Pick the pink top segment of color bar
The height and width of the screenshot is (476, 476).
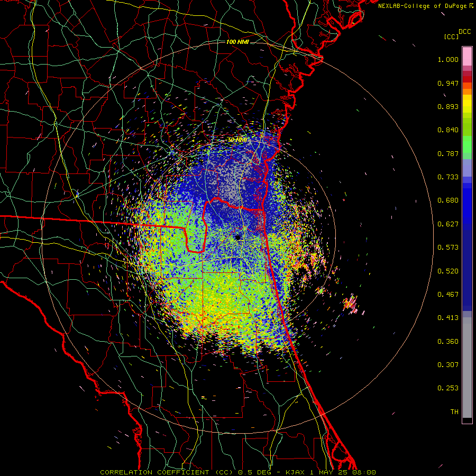467,57
